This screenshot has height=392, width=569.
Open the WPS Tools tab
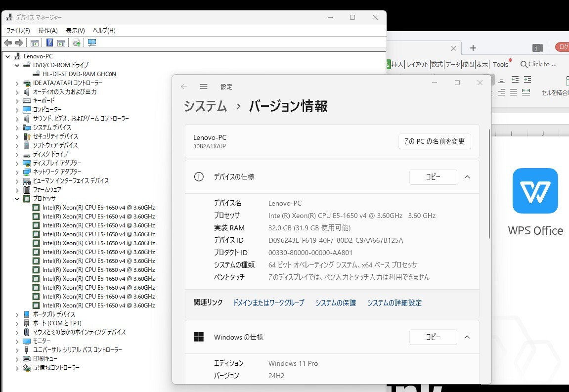pyautogui.click(x=500, y=65)
